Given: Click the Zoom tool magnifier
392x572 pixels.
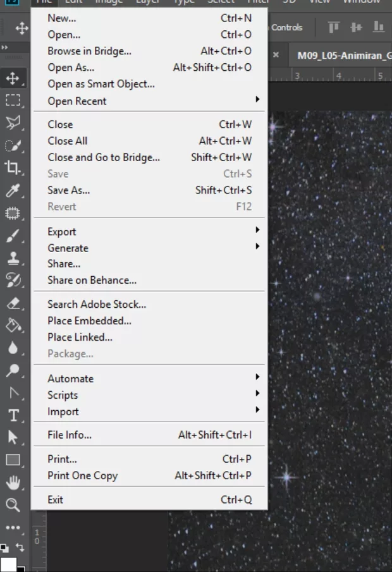Looking at the screenshot, I should [x=13, y=505].
